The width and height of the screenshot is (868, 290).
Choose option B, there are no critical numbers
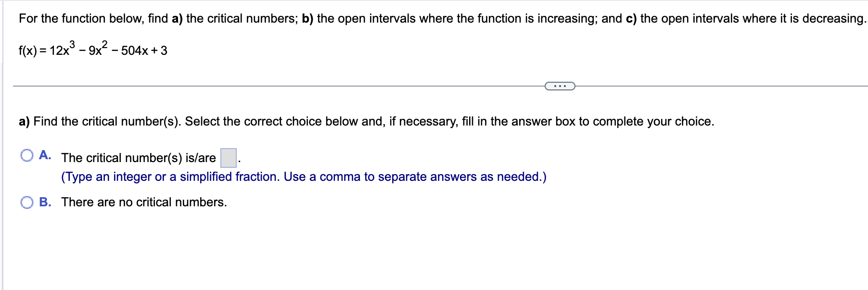[26, 202]
